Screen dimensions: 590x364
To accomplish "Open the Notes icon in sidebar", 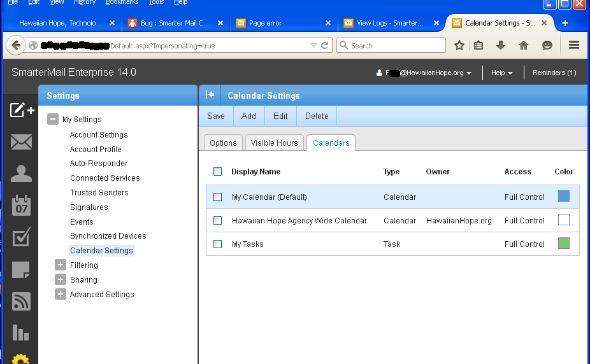I will click(21, 270).
